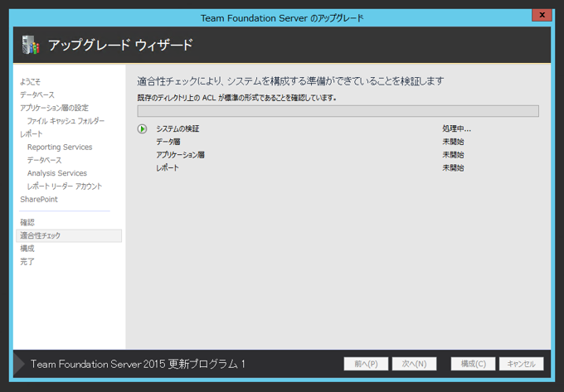Screen dimensions: 564x392
Task: Open Analysis Services step
Action: (x=57, y=173)
